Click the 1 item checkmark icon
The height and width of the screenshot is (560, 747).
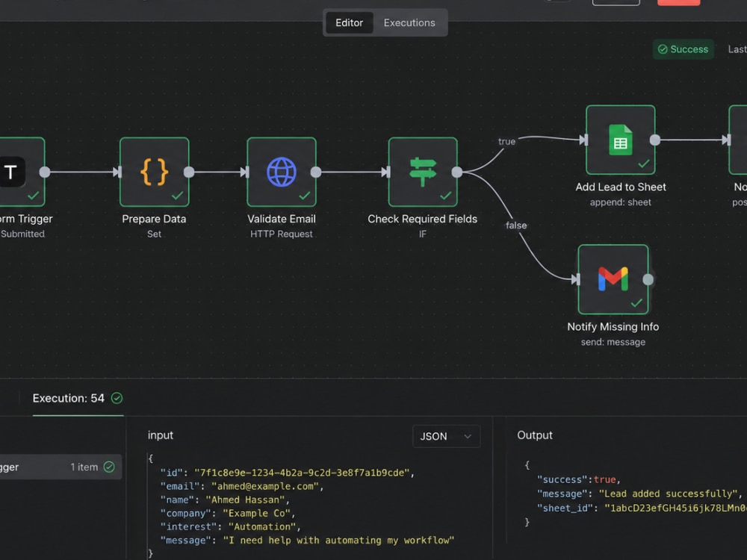point(109,467)
